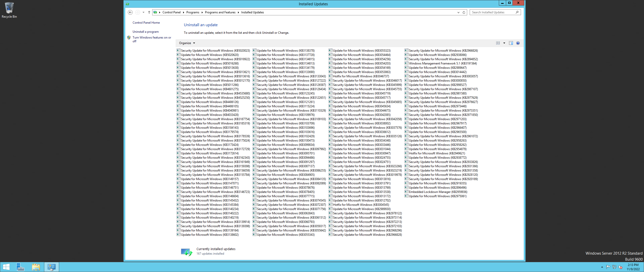Click the Installed Updates window title icon
Viewport: 644px width, 272px height.
pos(127,4)
